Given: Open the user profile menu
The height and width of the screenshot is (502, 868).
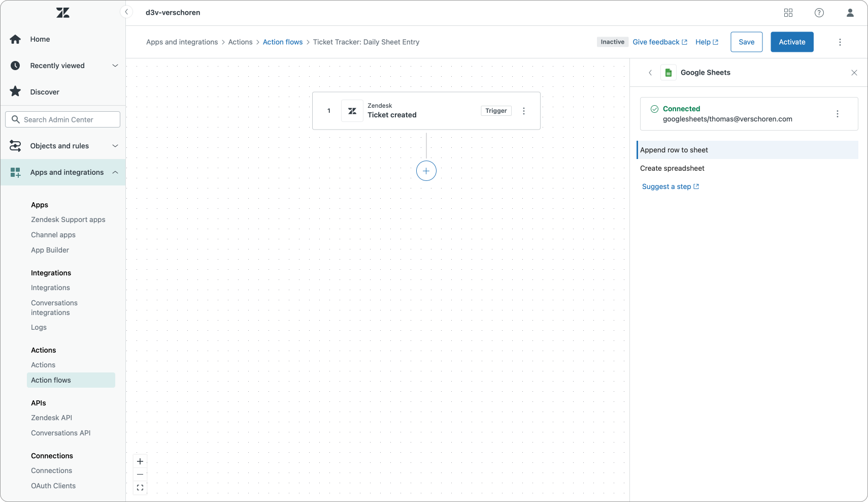Looking at the screenshot, I should (x=850, y=13).
